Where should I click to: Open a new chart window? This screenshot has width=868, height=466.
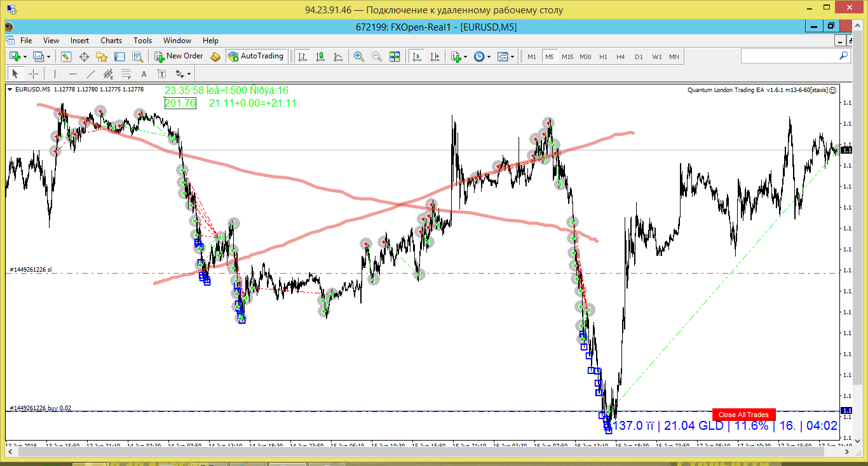(x=14, y=57)
